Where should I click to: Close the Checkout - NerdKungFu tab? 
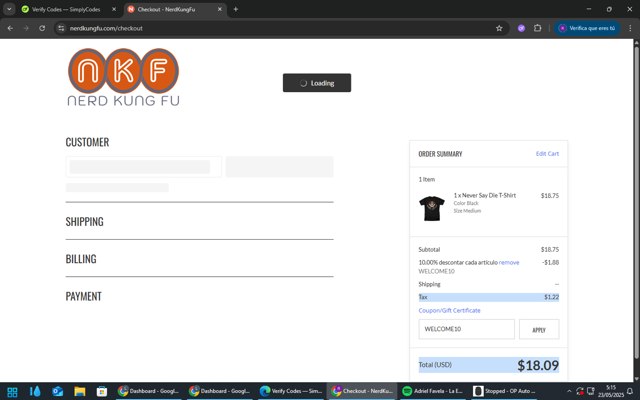(x=220, y=9)
